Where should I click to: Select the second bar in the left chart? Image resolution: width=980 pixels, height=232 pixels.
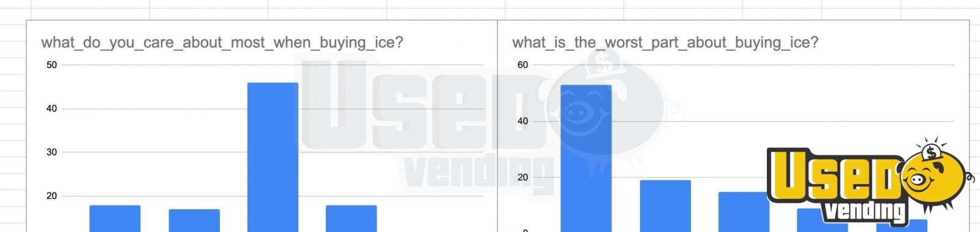coord(194,220)
